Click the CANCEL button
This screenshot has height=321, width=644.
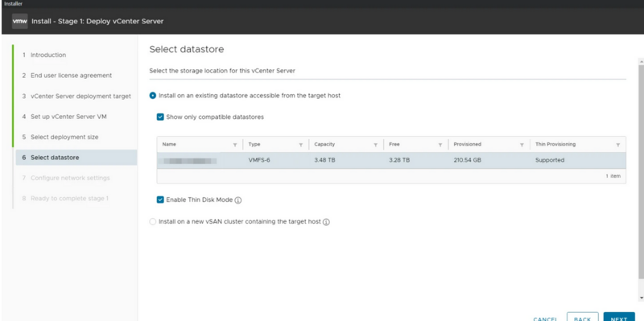click(545, 318)
